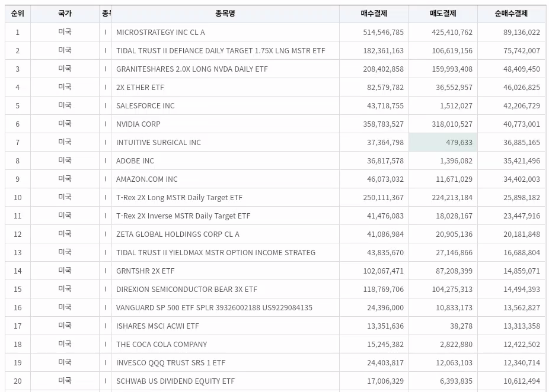Click the 종목명 column header
Image resolution: width=549 pixels, height=392 pixels.
pyautogui.click(x=225, y=14)
